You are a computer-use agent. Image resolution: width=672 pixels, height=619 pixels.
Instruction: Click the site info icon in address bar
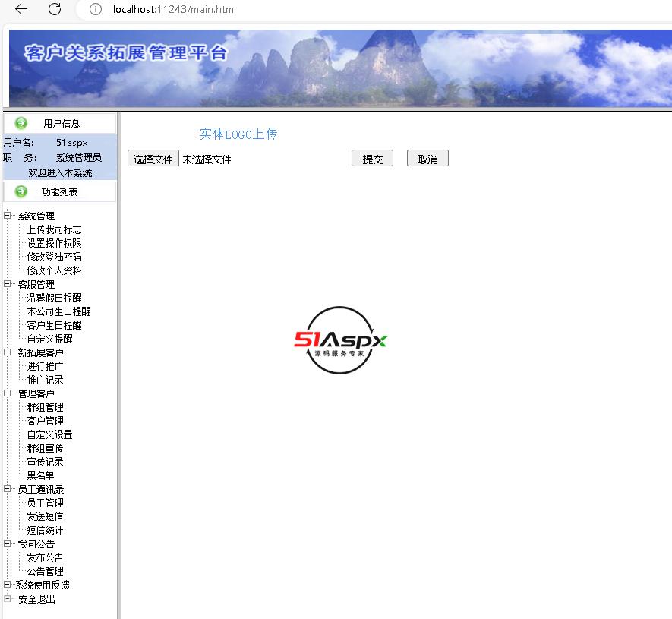(96, 9)
